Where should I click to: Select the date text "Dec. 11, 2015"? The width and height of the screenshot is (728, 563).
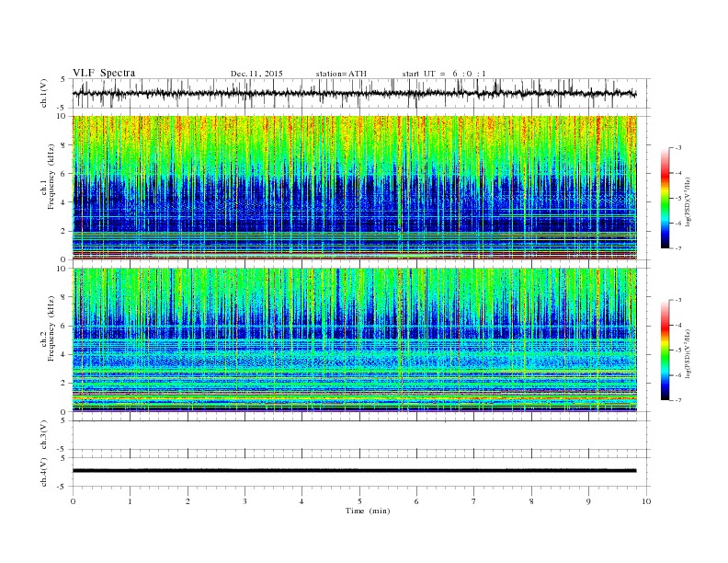click(x=256, y=74)
